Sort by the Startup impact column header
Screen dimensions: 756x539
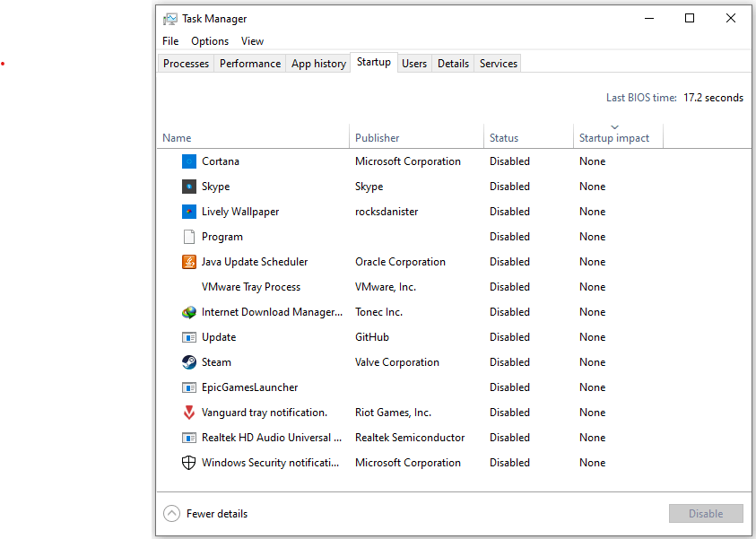(x=619, y=138)
